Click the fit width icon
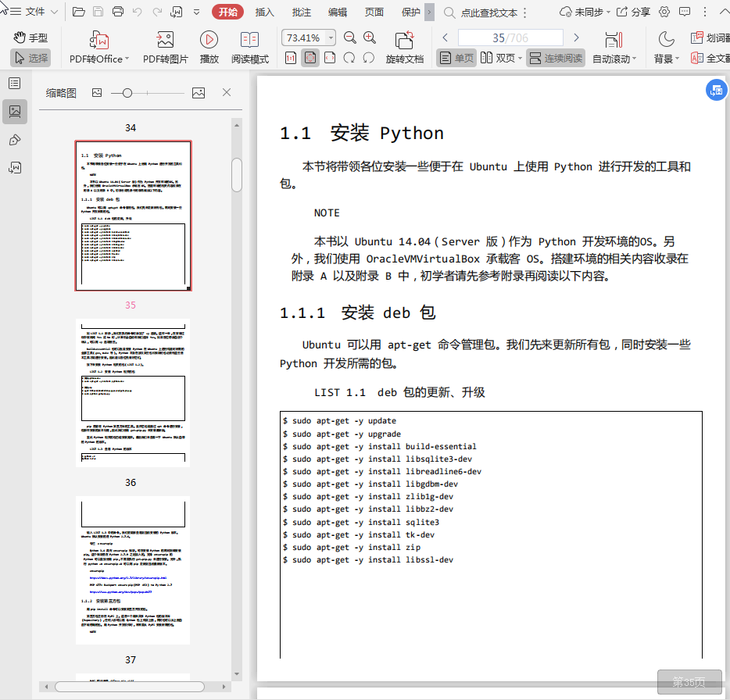 tap(330, 58)
